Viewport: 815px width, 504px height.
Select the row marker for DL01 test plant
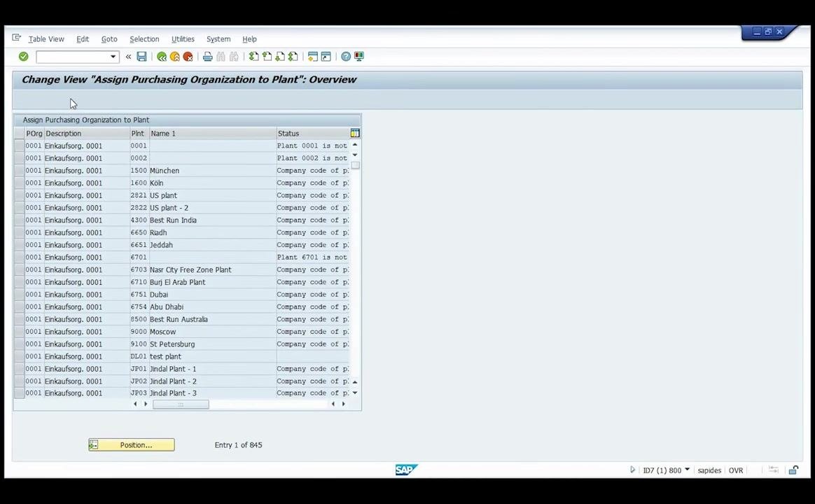pos(19,356)
